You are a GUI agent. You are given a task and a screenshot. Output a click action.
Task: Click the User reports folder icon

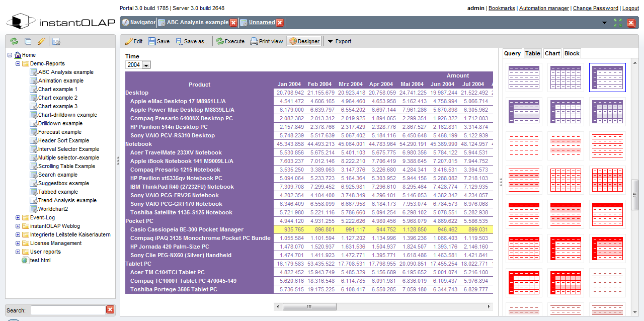coord(26,252)
